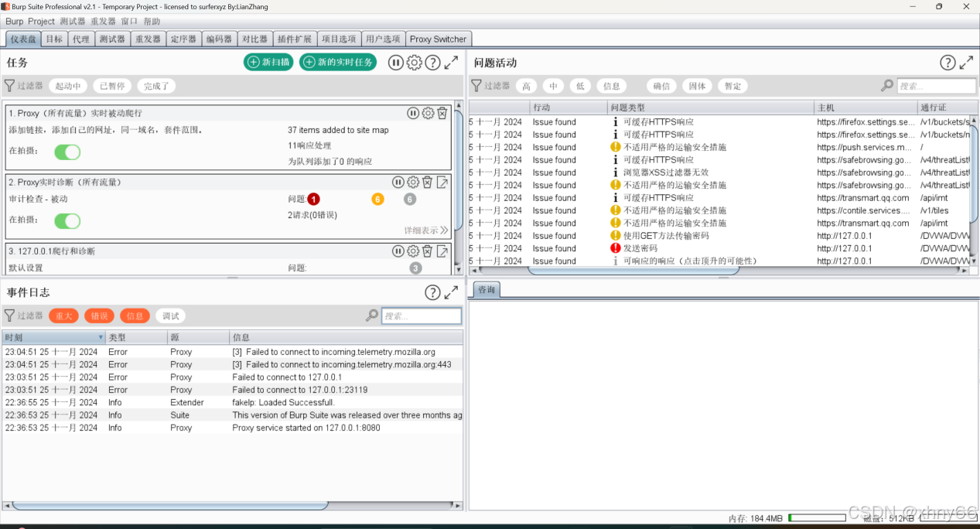The width and height of the screenshot is (980, 529).
Task: Toggle the 低 severity filter
Action: 580,86
